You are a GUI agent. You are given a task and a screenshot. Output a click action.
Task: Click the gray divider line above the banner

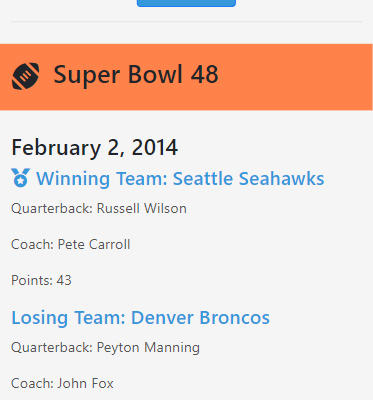pyautogui.click(x=186, y=22)
